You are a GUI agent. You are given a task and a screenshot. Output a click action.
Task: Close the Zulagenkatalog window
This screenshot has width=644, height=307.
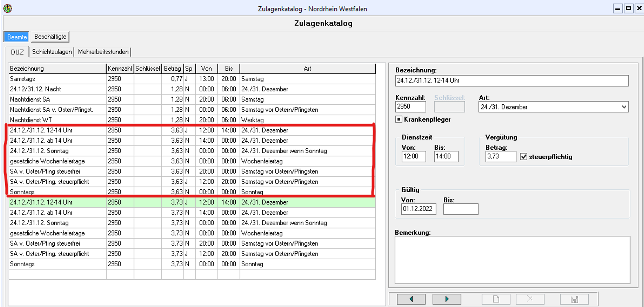point(639,9)
